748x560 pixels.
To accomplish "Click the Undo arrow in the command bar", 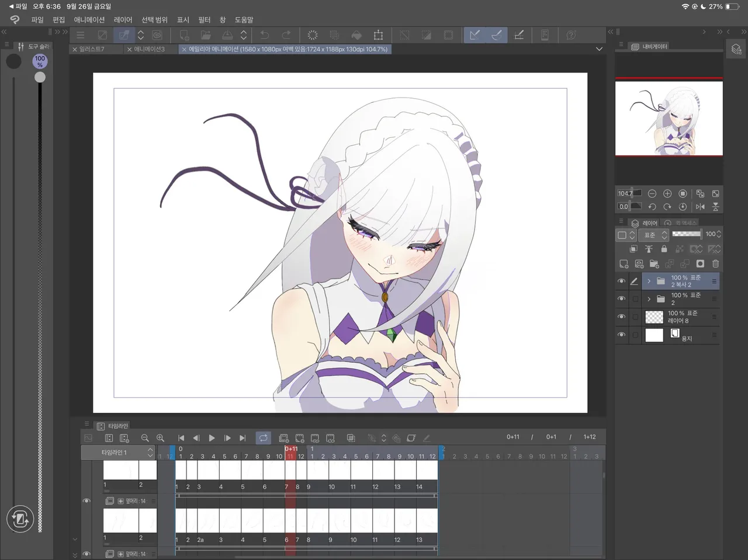I will (x=264, y=35).
